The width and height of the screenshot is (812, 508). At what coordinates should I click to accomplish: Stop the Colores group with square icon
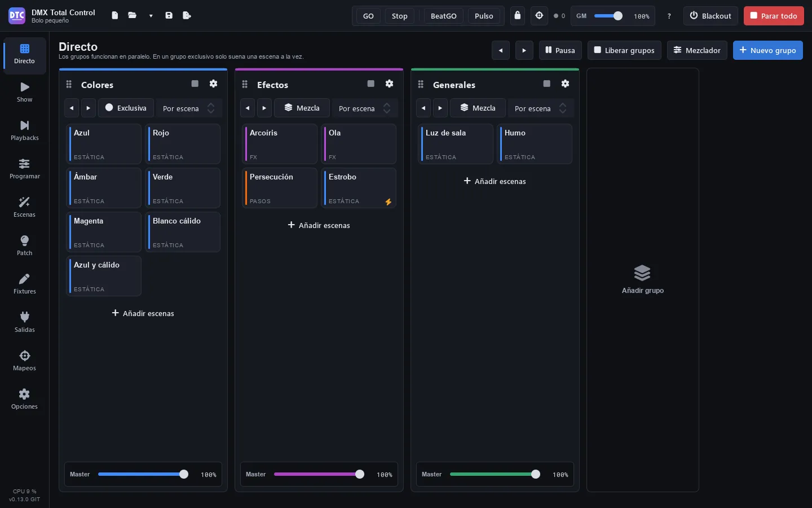[195, 84]
